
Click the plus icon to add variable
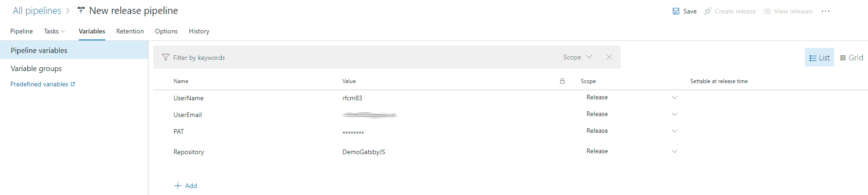(x=178, y=186)
